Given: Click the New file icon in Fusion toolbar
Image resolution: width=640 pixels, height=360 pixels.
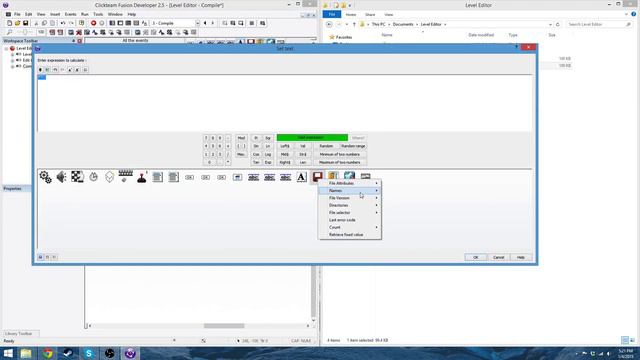Looking at the screenshot, I should pos(9,23).
